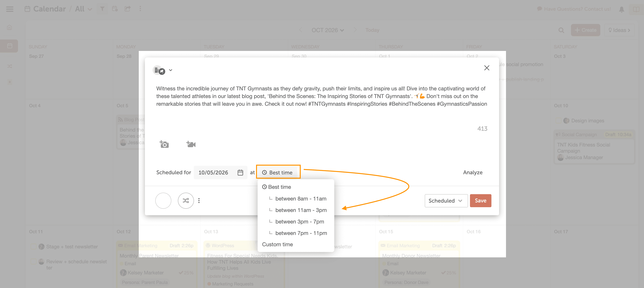Choose Custom time menu option
This screenshot has width=644, height=288.
point(277,244)
